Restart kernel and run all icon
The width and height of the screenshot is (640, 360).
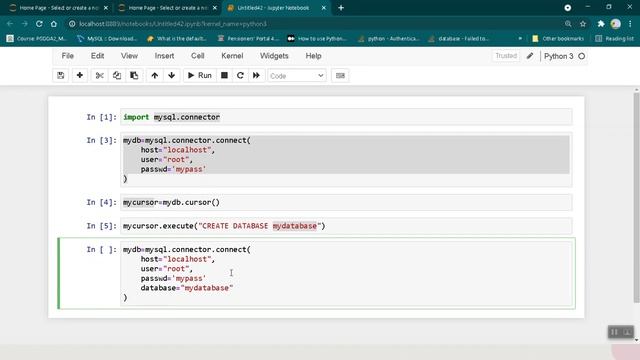tap(256, 76)
